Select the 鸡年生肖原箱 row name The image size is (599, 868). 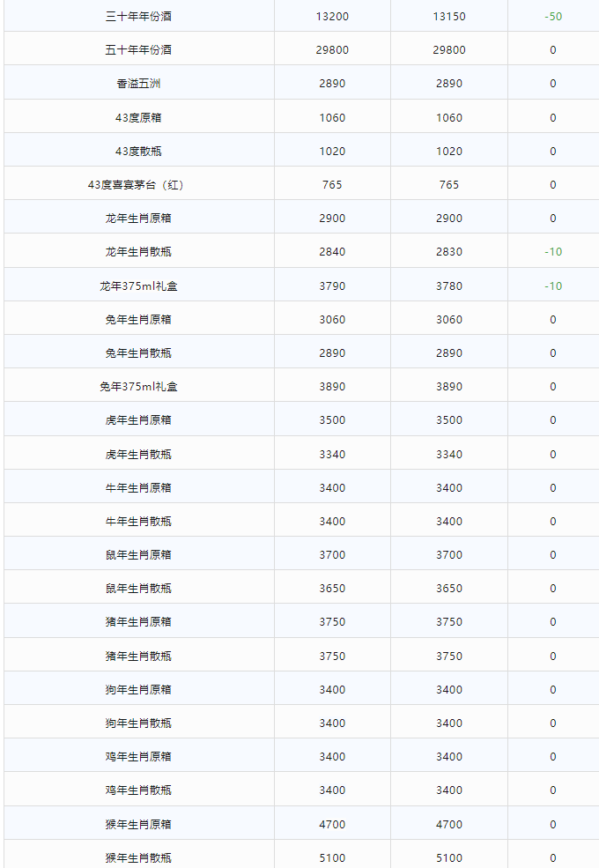pyautogui.click(x=138, y=757)
